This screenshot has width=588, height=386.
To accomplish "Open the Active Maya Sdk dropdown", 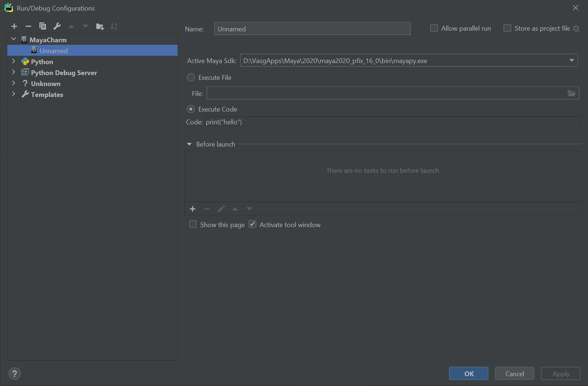I will pyautogui.click(x=572, y=61).
